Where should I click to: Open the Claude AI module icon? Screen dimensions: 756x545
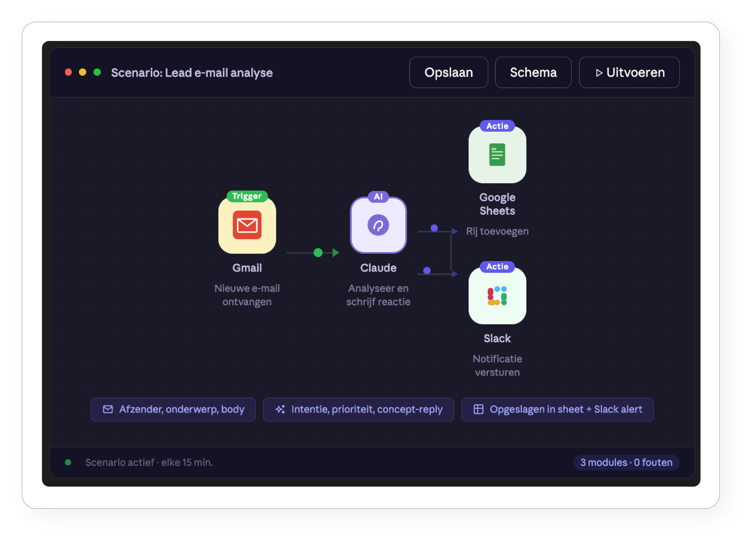(378, 225)
